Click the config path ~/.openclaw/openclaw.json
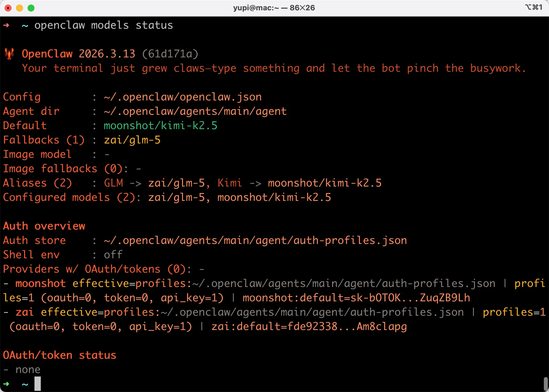 183,97
